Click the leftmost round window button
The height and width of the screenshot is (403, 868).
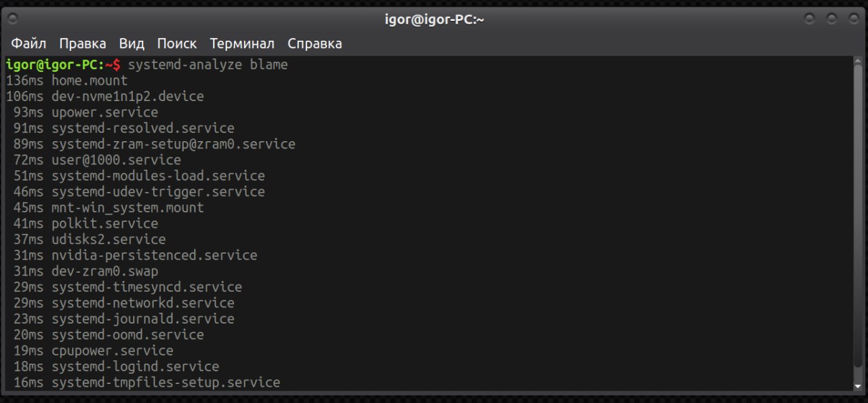pos(809,20)
